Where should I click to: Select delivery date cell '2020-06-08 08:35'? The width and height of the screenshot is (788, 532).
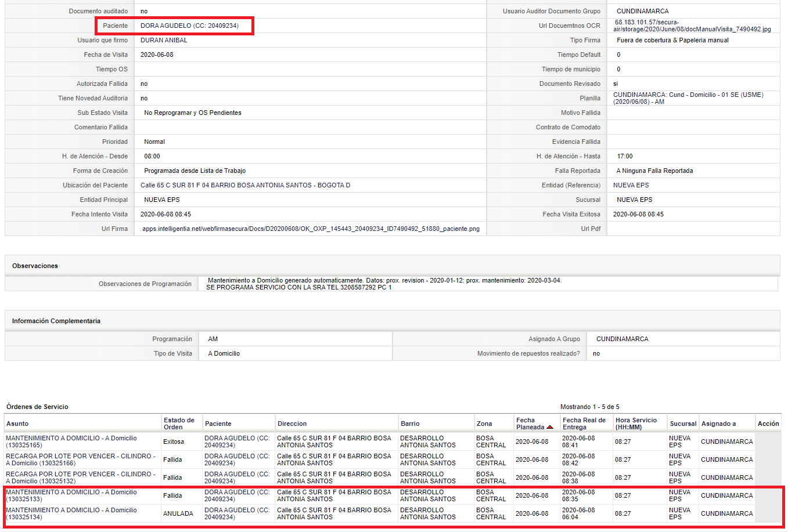578,495
